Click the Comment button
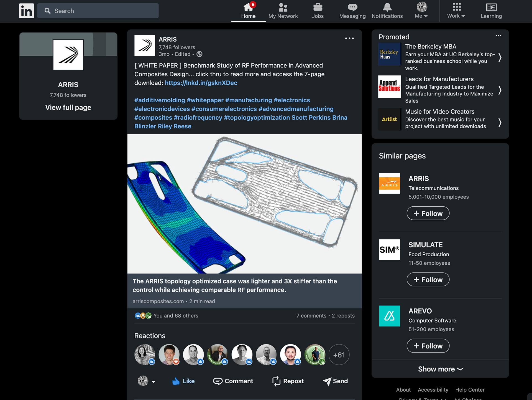 tap(233, 381)
